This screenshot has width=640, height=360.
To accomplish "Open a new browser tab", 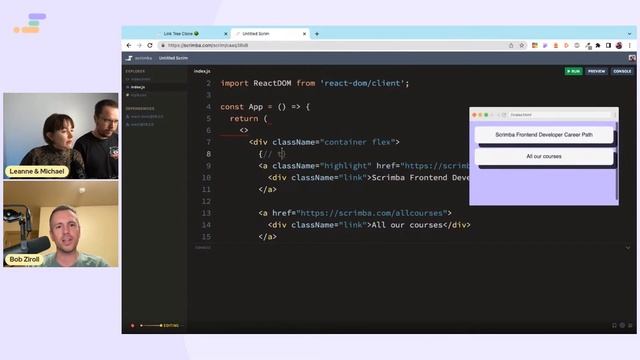I will tap(317, 34).
